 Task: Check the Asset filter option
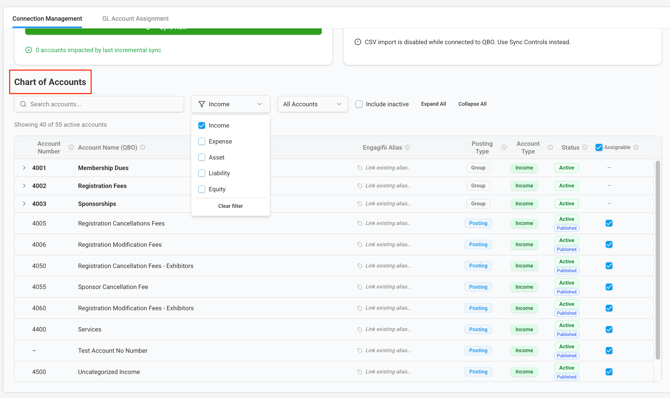pyautogui.click(x=202, y=157)
